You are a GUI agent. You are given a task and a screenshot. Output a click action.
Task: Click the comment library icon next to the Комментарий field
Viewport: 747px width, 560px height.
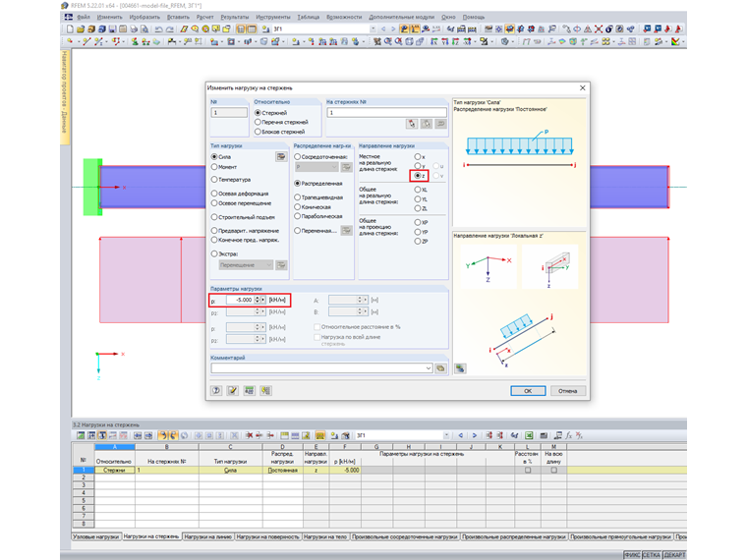tap(441, 368)
